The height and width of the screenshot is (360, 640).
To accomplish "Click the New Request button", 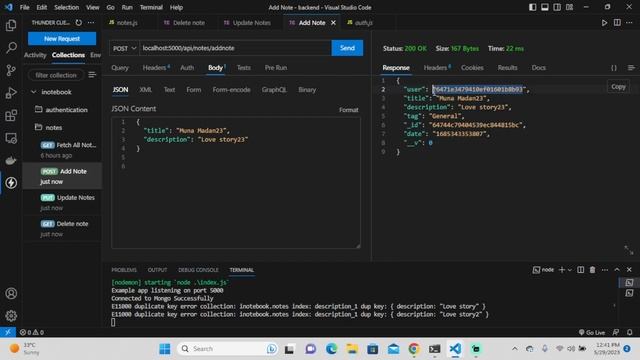I will [x=62, y=39].
